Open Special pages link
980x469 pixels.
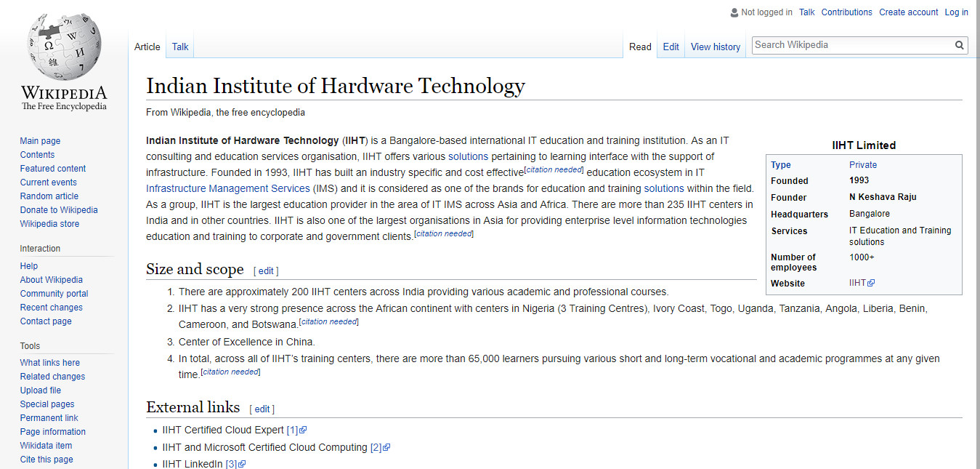pyautogui.click(x=47, y=404)
